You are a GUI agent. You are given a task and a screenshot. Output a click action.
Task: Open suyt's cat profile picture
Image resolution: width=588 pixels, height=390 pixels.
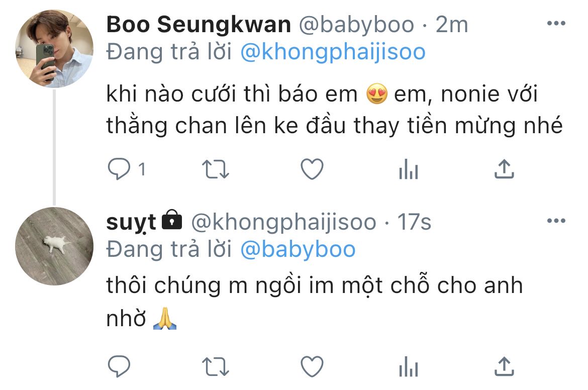click(54, 246)
